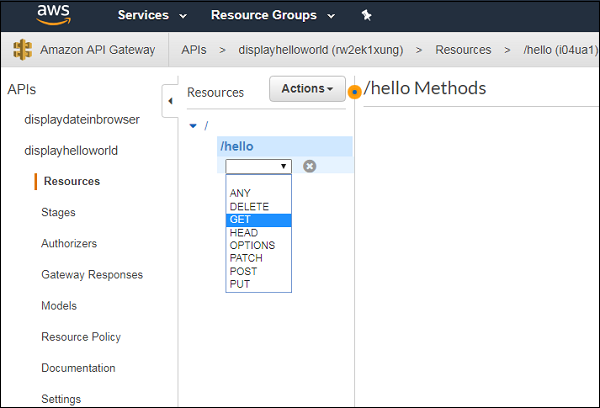Open the displaydateinbrowser API
The width and height of the screenshot is (600, 408).
pyautogui.click(x=82, y=119)
